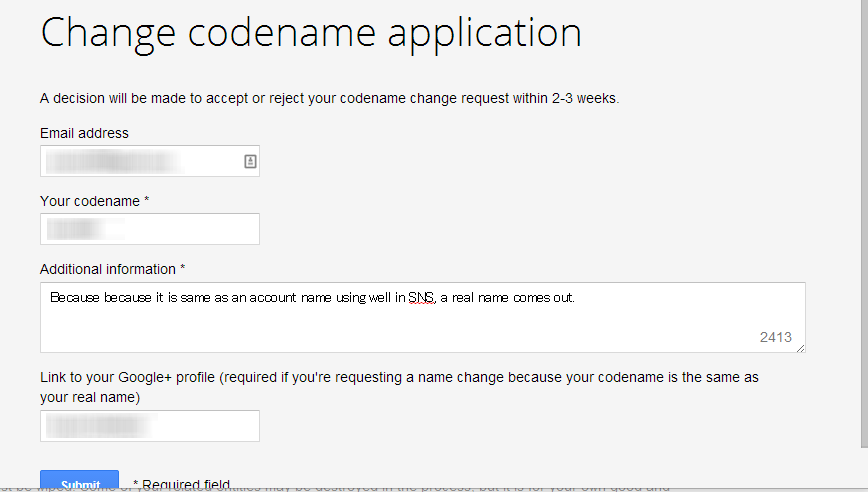Focus the Google+ profile link input

pyautogui.click(x=150, y=426)
